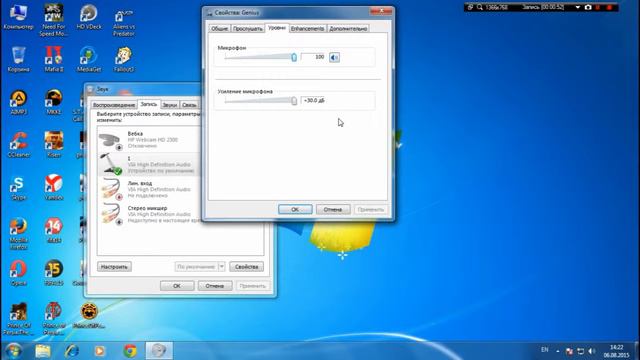Open Windows Media Player from taskbar
The height and width of the screenshot is (360, 640).
coord(100,351)
